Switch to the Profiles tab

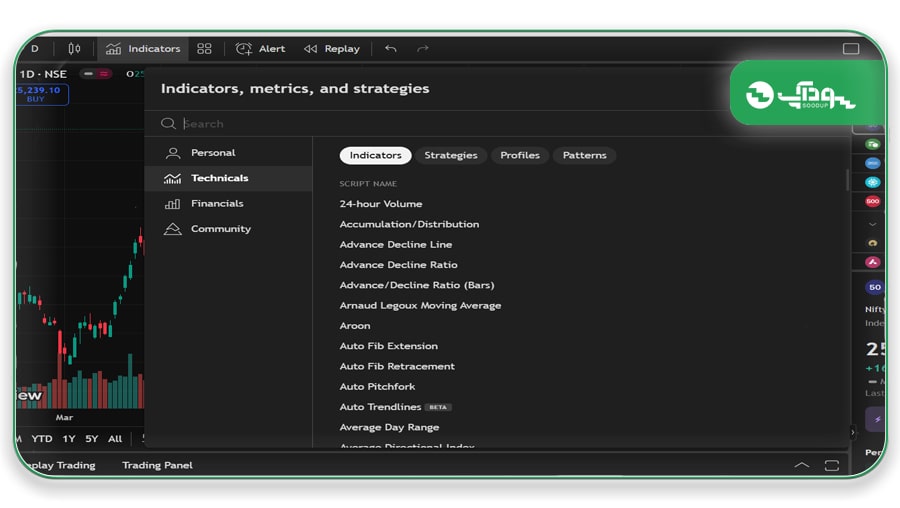click(519, 155)
